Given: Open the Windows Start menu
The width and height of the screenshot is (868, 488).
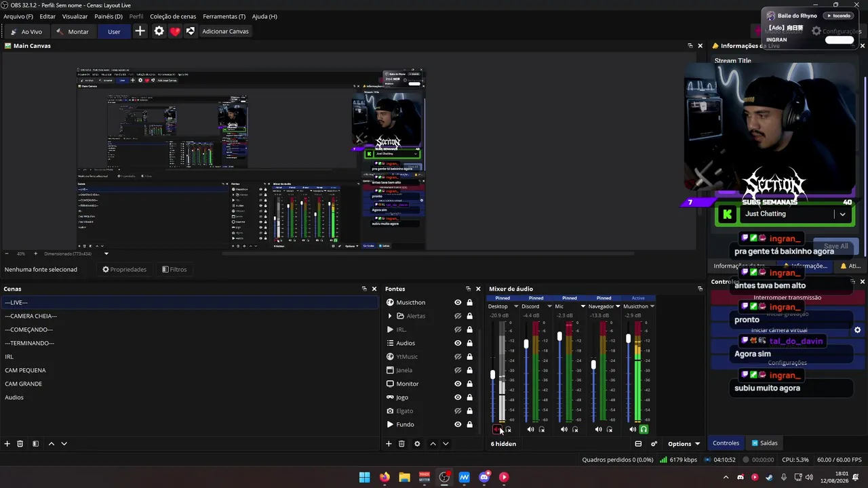Looking at the screenshot, I should tap(365, 477).
